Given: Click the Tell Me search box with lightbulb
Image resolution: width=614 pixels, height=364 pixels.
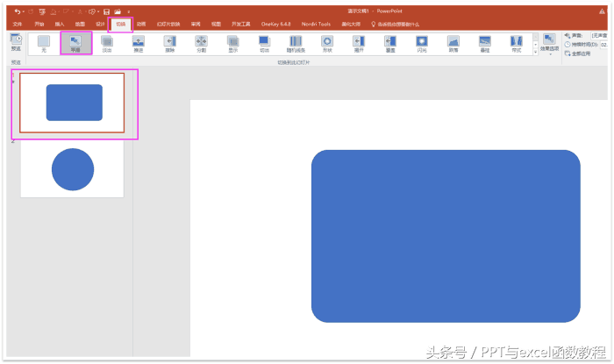Looking at the screenshot, I should tap(395, 25).
